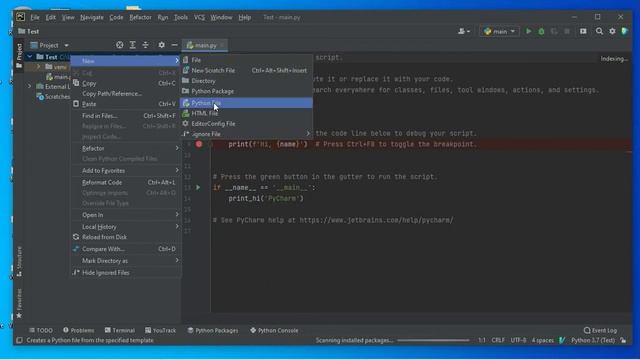
Task: Open the Terminal tool window
Action: click(120, 330)
